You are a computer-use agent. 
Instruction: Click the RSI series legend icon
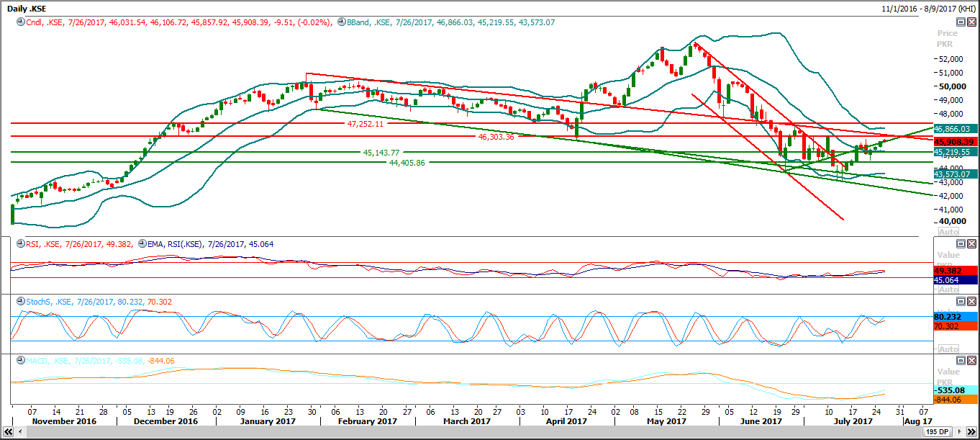pos(20,244)
